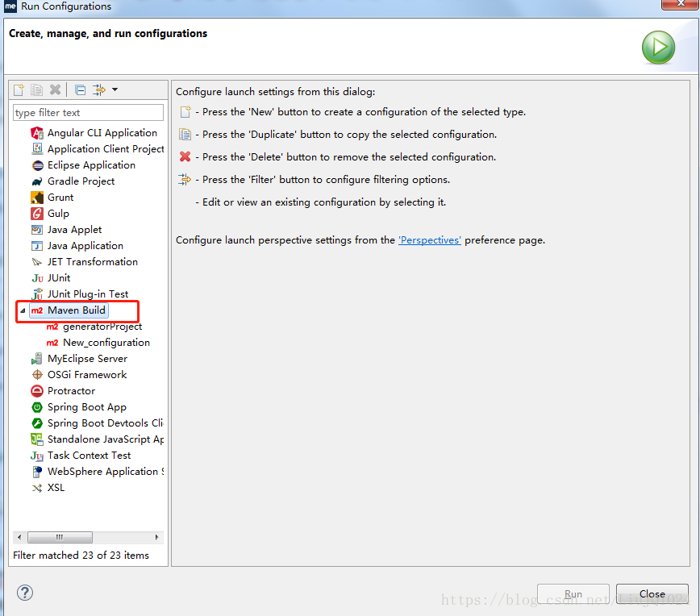Select 'Spring Boot App' text label
Screen dimensions: 700x616
[x=87, y=407]
